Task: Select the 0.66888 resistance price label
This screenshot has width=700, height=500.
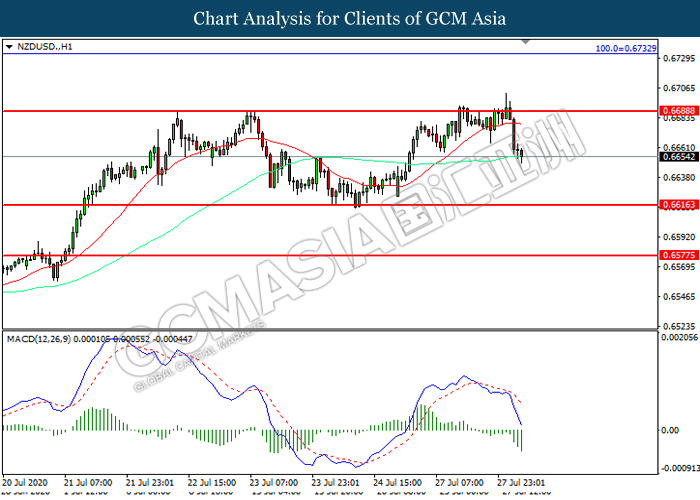Action: (x=679, y=111)
